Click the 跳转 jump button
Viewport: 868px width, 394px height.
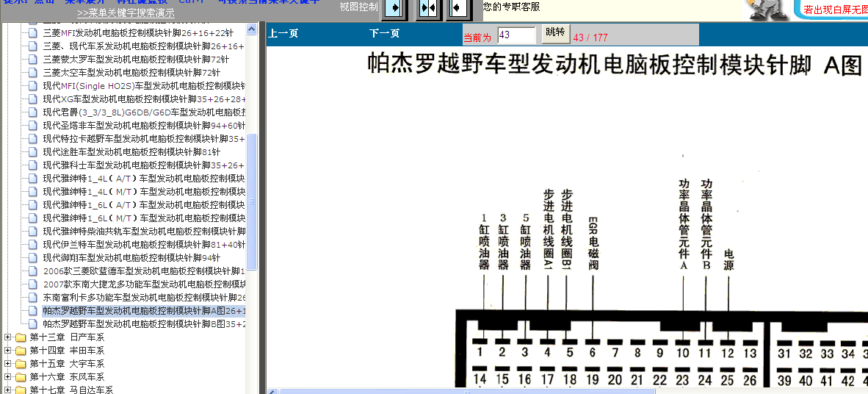coord(555,32)
